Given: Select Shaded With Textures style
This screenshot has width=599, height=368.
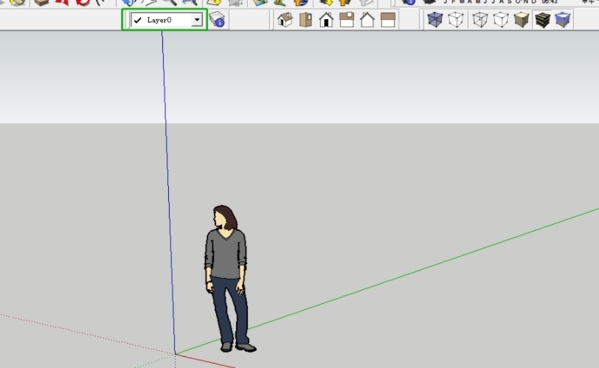Looking at the screenshot, I should coord(542,19).
